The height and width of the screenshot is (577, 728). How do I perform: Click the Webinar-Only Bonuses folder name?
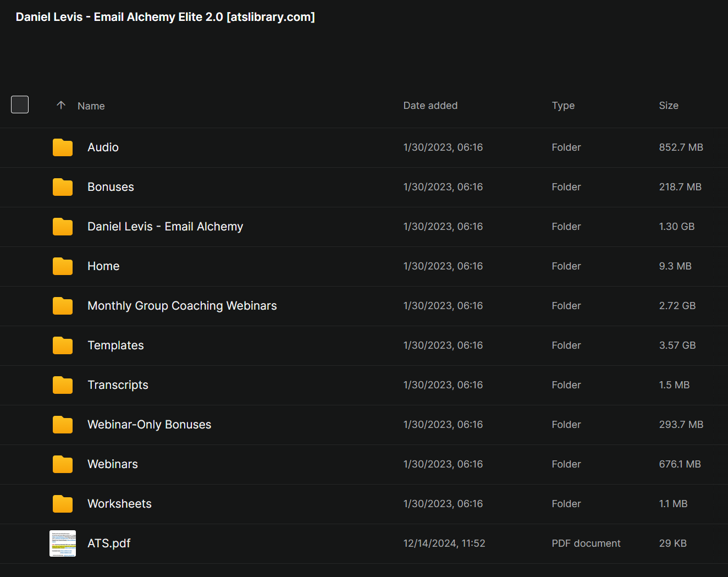(149, 425)
